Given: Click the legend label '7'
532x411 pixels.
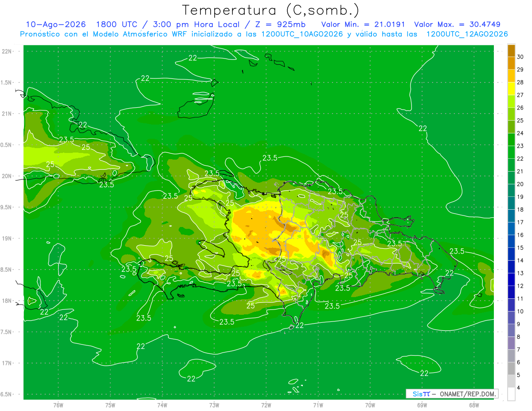Looking at the screenshot, I should click(x=519, y=349).
